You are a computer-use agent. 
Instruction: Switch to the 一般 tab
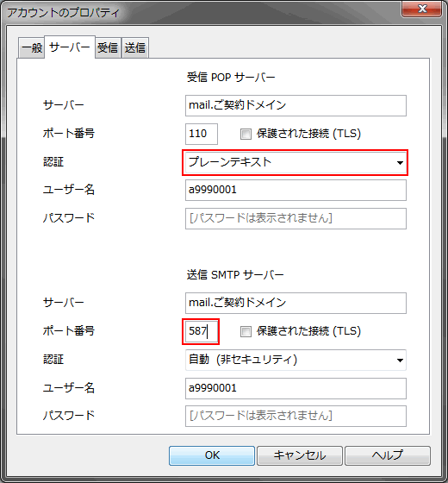coord(31,47)
